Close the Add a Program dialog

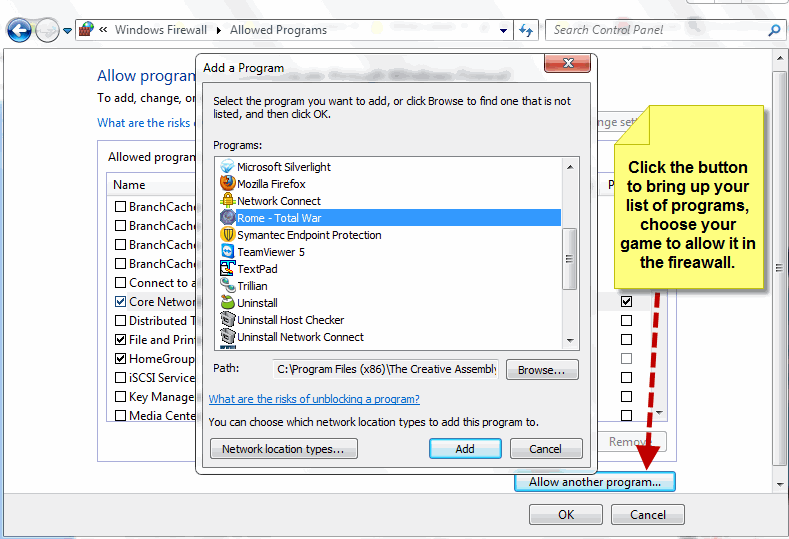click(568, 63)
